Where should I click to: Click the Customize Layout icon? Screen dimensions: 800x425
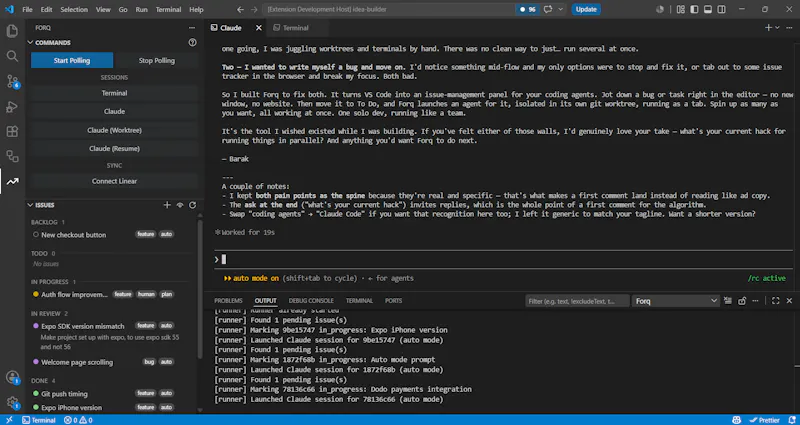tap(681, 9)
